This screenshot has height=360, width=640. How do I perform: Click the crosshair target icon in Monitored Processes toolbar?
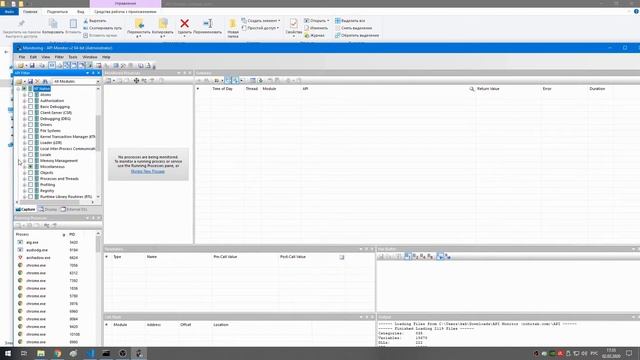pyautogui.click(x=136, y=81)
